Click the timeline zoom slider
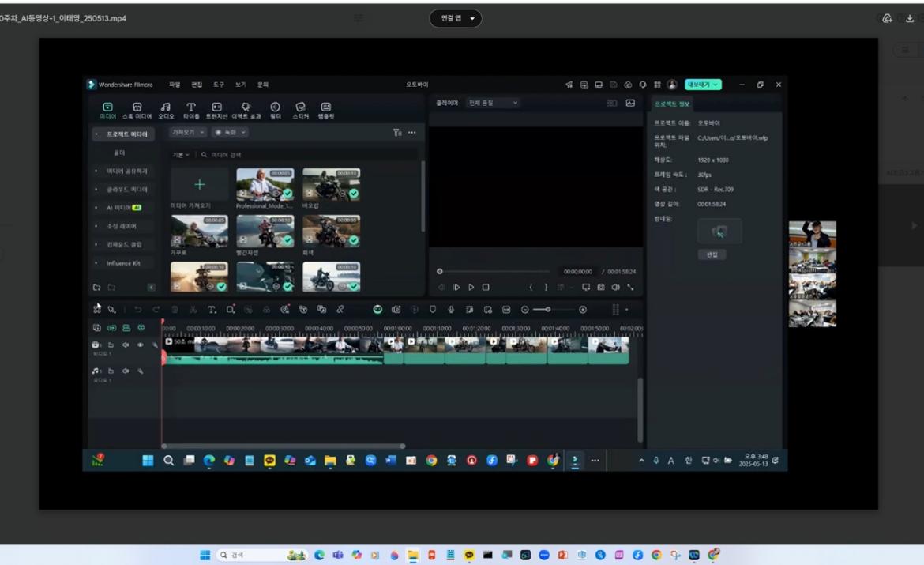Screen dimensions: 924x565 pos(547,310)
